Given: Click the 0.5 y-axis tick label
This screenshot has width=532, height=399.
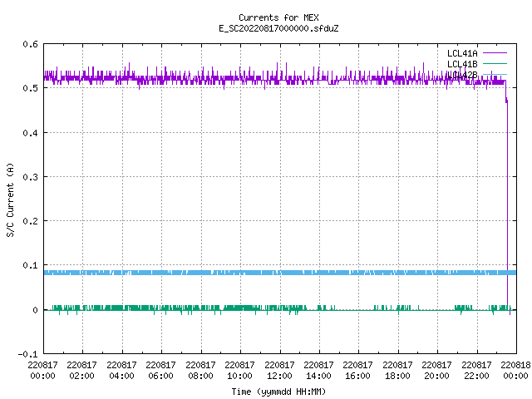Looking at the screenshot, I should click(30, 88).
